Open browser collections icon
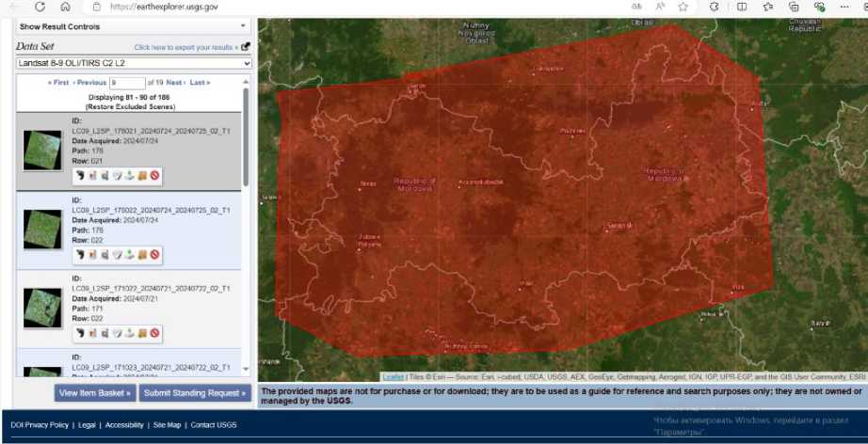This screenshot has height=444, width=868. [x=794, y=7]
